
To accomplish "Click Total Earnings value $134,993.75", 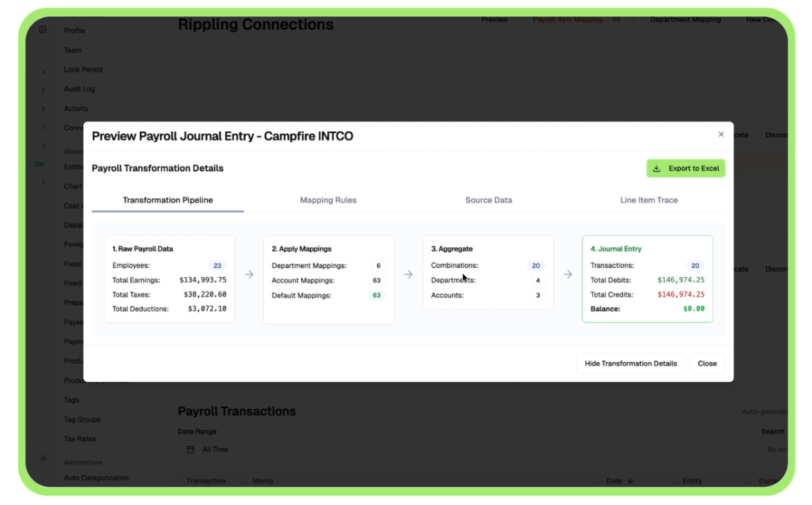I will 203,280.
